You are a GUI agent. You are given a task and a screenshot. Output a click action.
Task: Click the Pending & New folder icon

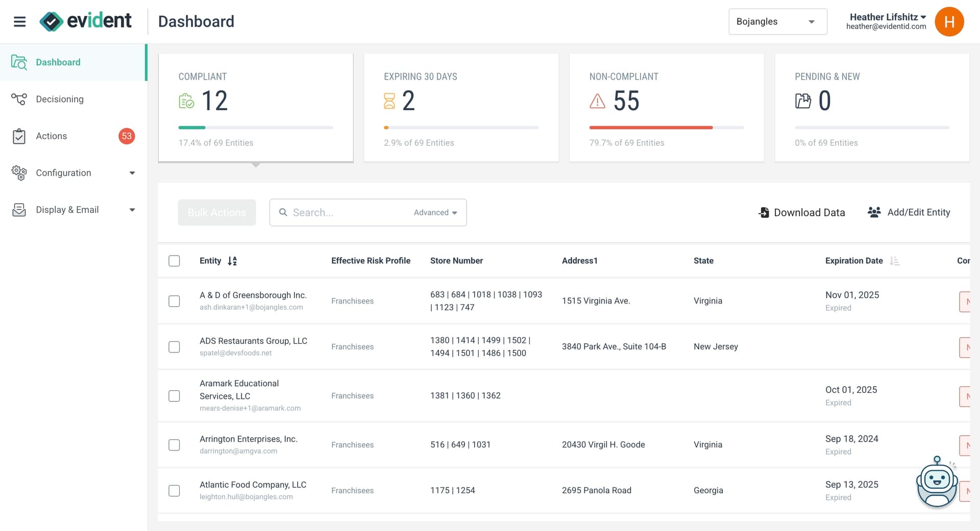click(x=803, y=101)
